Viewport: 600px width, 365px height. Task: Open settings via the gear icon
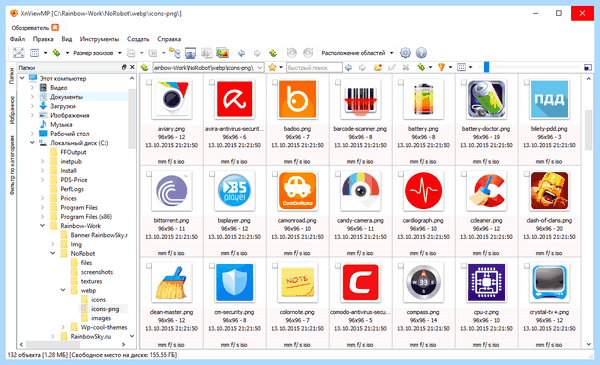coord(405,53)
